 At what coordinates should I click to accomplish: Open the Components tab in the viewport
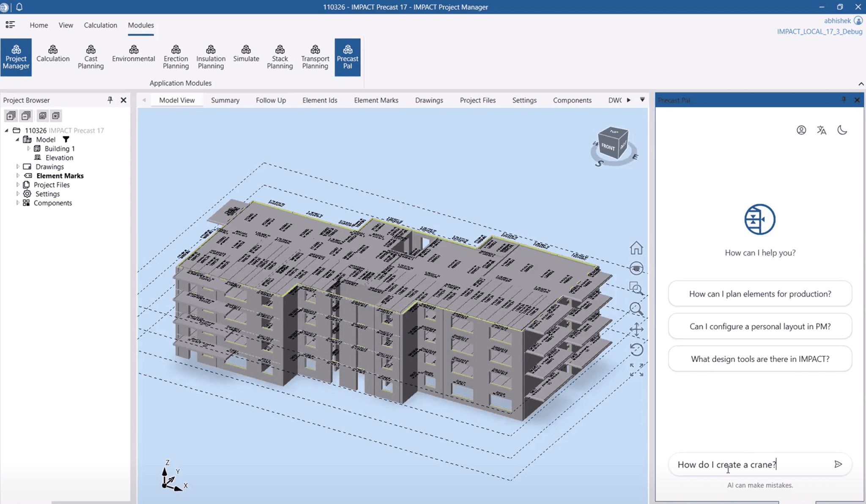coord(573,100)
